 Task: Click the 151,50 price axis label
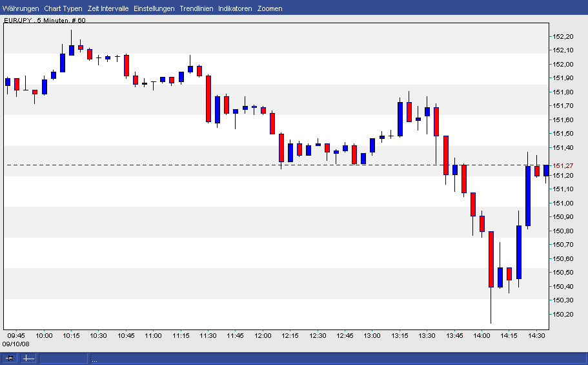click(563, 133)
